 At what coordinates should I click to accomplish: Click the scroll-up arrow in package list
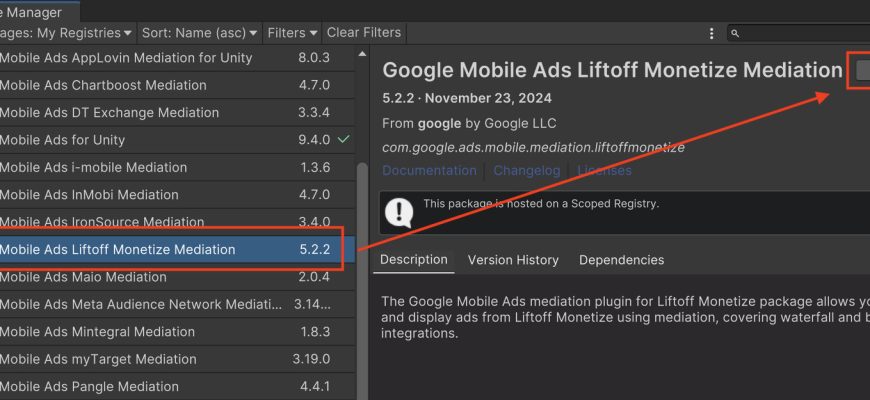pos(362,54)
